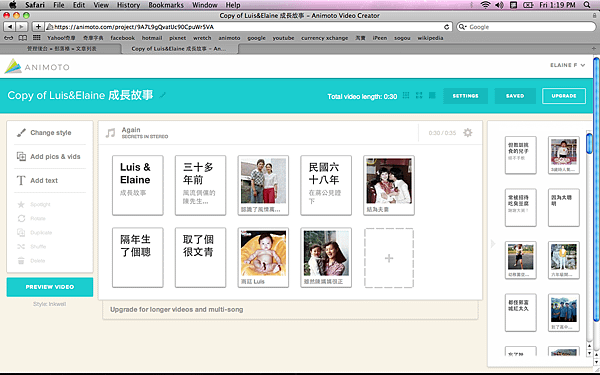Click the Delete trash icon

click(21, 261)
